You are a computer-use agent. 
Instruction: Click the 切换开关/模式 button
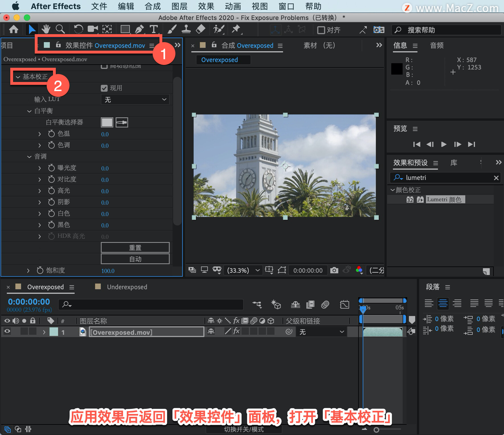point(244,429)
